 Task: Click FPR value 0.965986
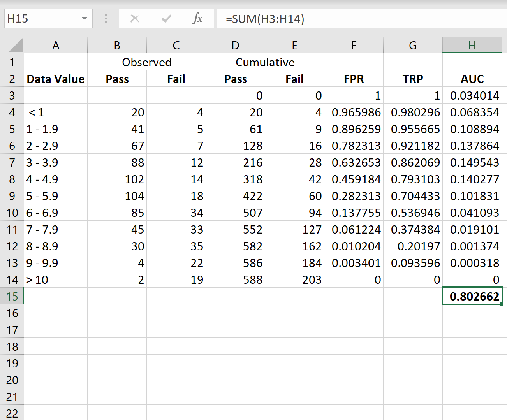354,112
